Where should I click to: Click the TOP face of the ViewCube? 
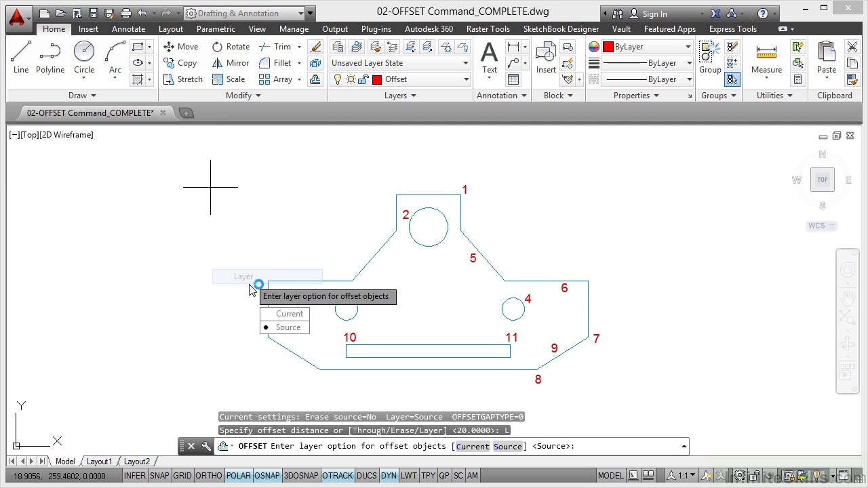823,180
